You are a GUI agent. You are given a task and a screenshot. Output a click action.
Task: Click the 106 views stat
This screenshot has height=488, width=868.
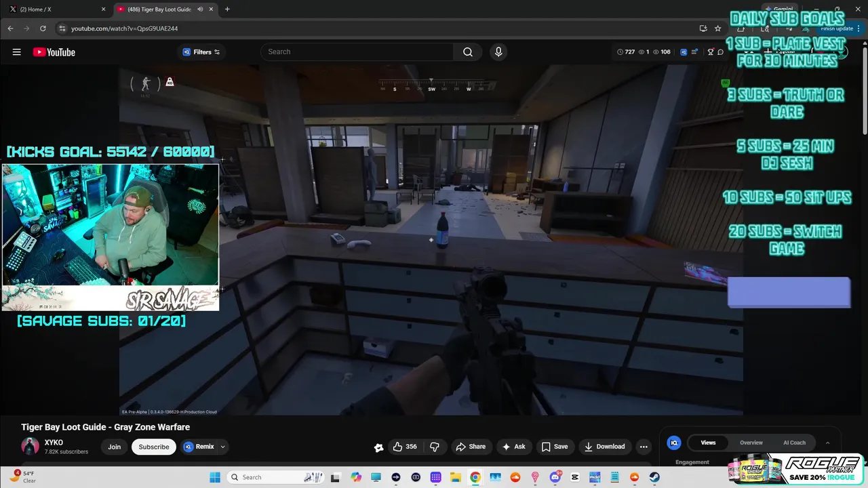(x=662, y=52)
